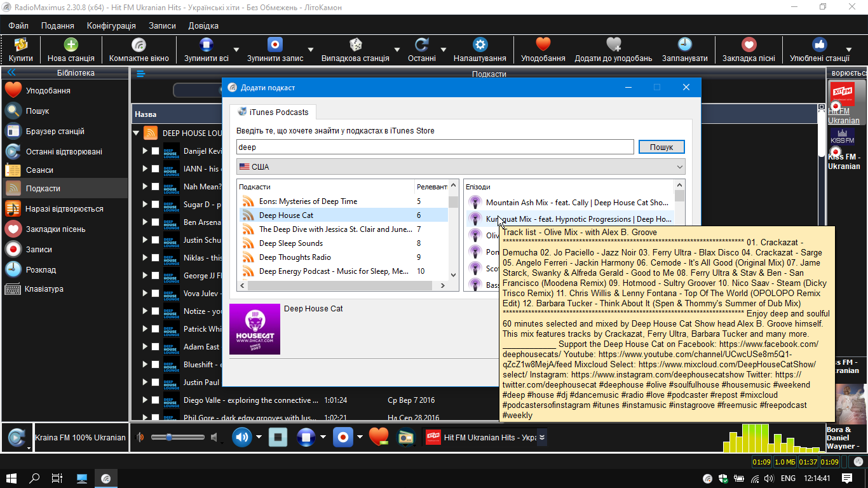Click the Hit FM logo in player bar
Viewport: 868px width, 488px height.
coord(433,437)
